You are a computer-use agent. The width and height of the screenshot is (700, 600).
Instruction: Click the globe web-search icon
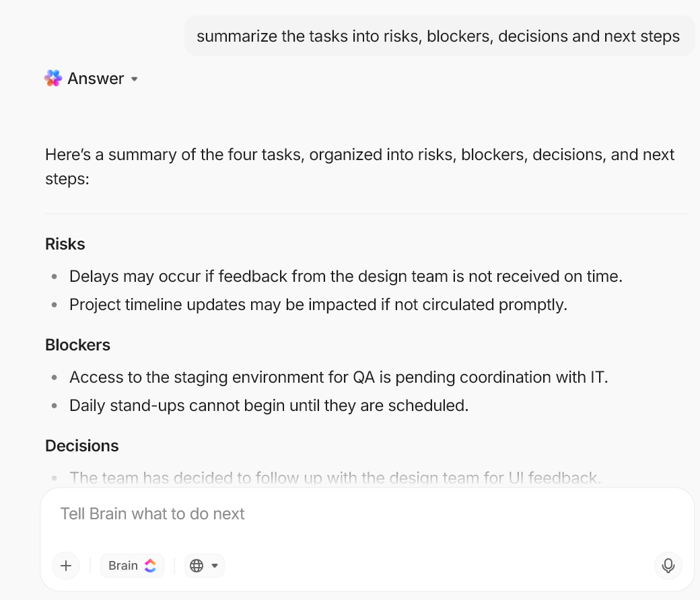(x=197, y=565)
